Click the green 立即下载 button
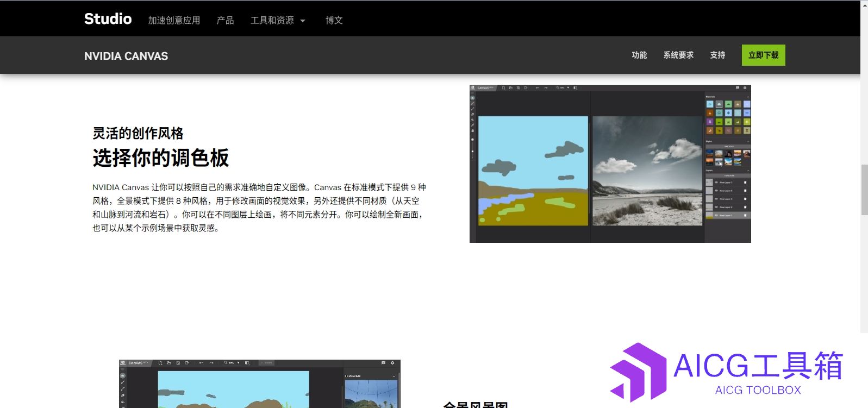 (763, 55)
